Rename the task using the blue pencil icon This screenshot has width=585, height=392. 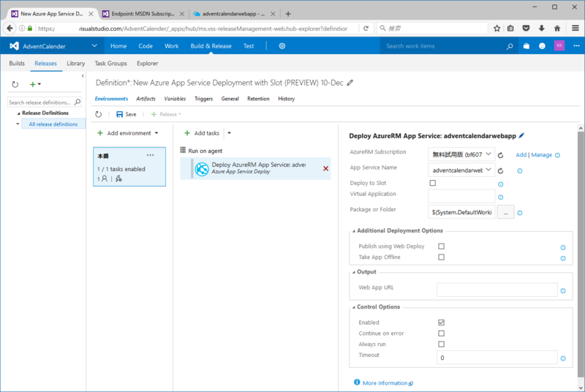coord(521,136)
